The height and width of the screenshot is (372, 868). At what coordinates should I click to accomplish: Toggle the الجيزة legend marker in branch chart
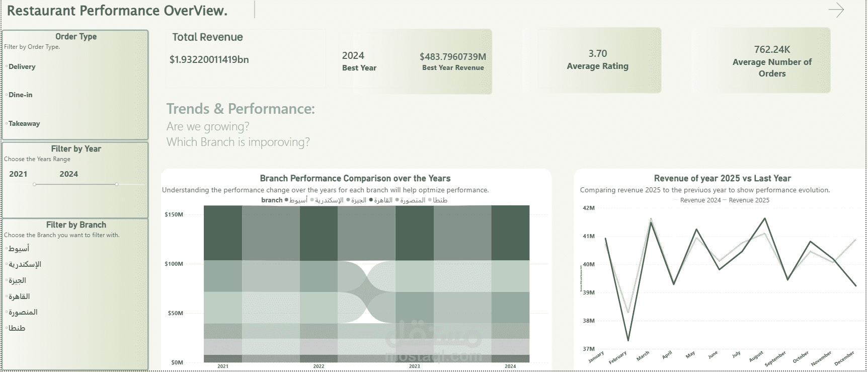(x=347, y=200)
